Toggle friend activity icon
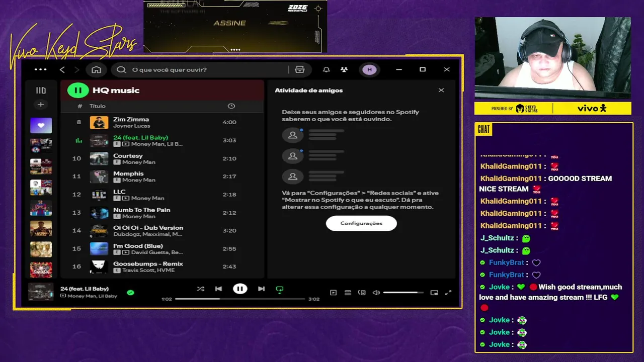This screenshot has height=362, width=644. tap(344, 69)
